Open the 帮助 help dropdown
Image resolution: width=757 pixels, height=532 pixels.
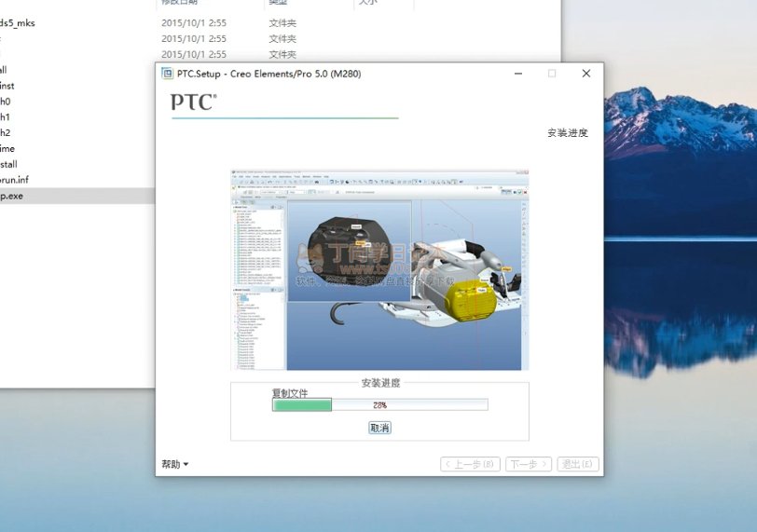click(x=174, y=464)
